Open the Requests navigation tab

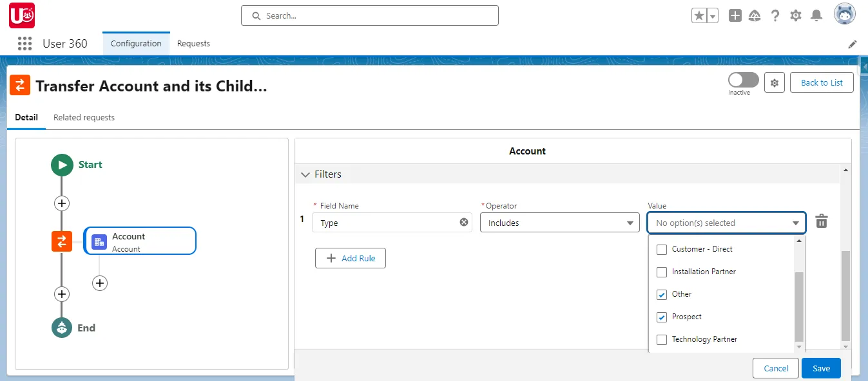[x=193, y=43]
